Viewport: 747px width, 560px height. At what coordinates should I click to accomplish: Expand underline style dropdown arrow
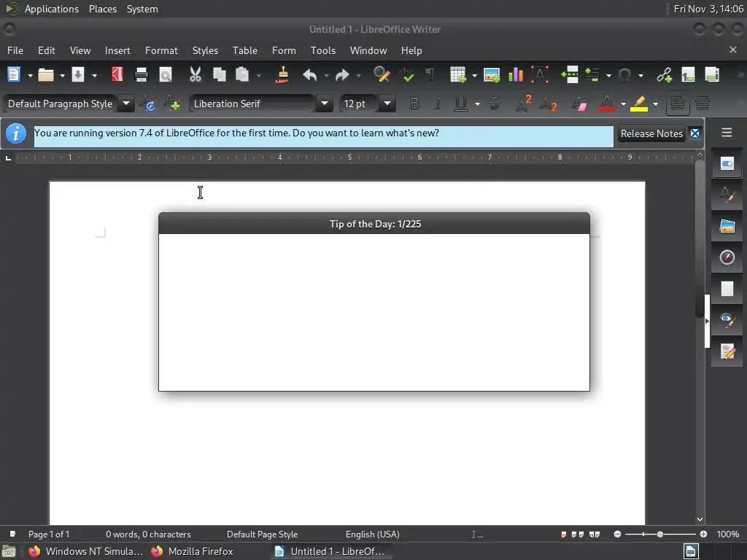coord(477,104)
